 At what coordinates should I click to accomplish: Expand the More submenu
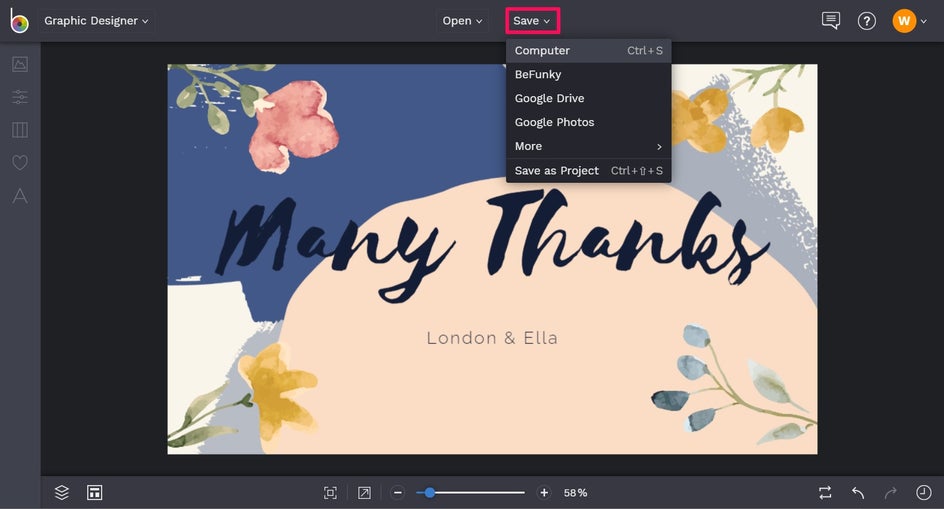[x=588, y=146]
